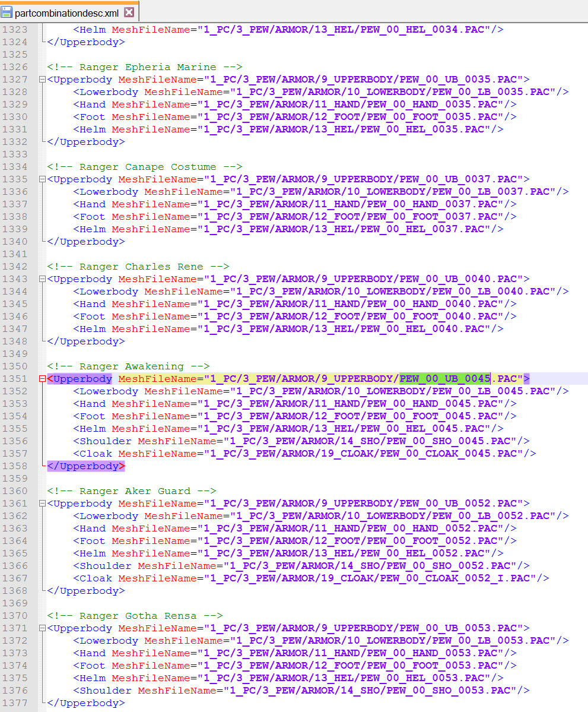Image resolution: width=588 pixels, height=712 pixels.
Task: Click the green highlighted PEW_00_UB_0045 text
Action: [x=444, y=379]
